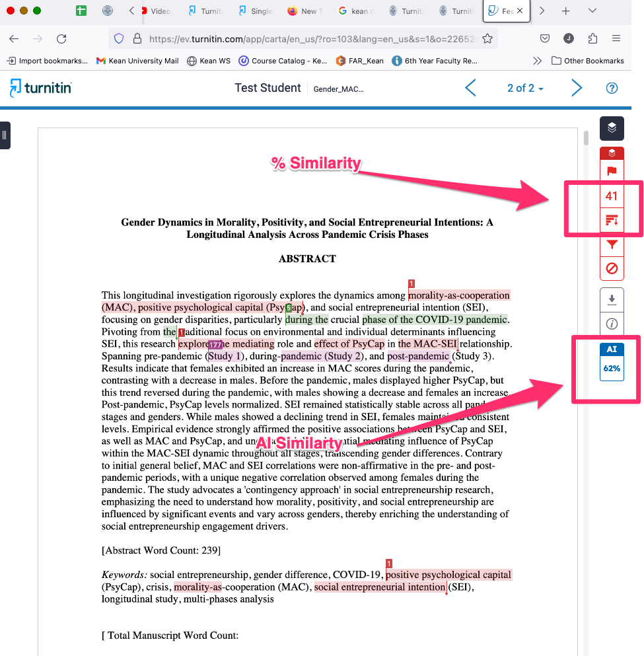Click highlighted 'phase of the COVID-19 pandemic'
This screenshot has width=644, height=656.
[x=435, y=320]
